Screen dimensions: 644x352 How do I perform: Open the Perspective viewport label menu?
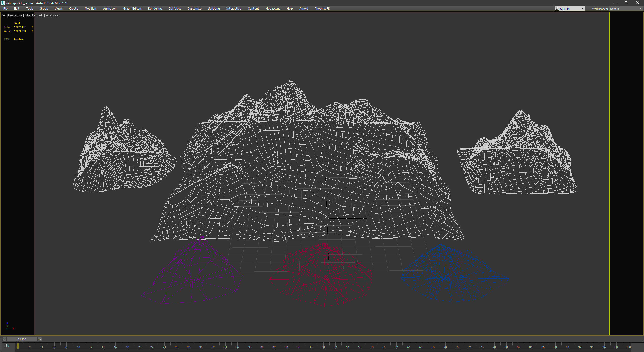pos(15,15)
